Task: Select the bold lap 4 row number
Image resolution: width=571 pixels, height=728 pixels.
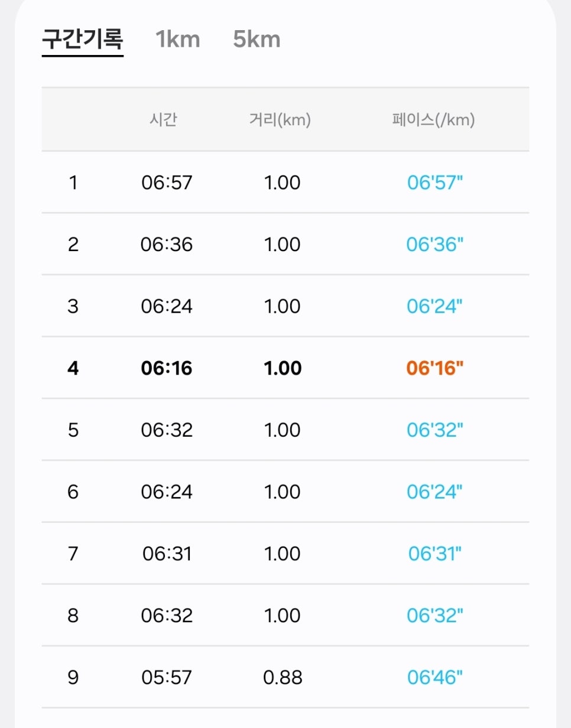Action: tap(73, 368)
